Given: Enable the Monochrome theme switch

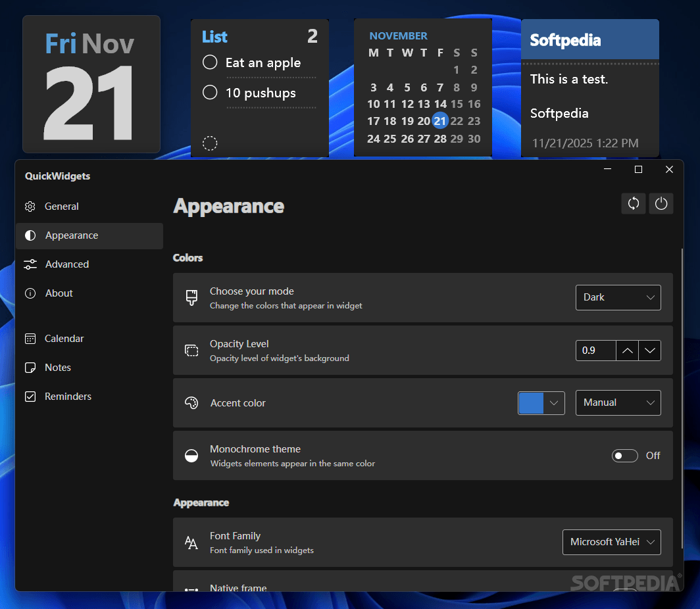Looking at the screenshot, I should pyautogui.click(x=624, y=455).
